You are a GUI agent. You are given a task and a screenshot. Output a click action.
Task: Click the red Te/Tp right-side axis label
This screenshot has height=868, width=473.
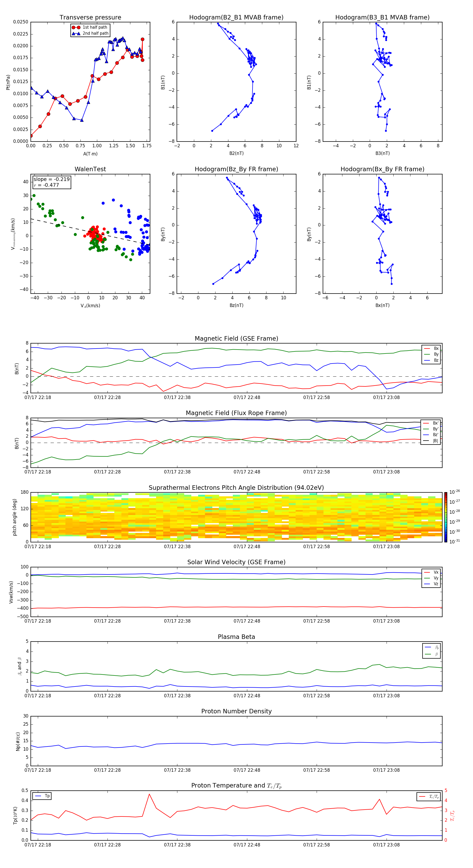click(x=452, y=815)
